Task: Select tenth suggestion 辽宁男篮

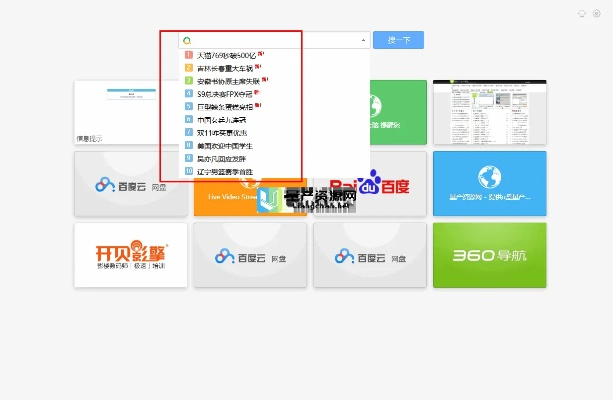Action: coord(225,171)
